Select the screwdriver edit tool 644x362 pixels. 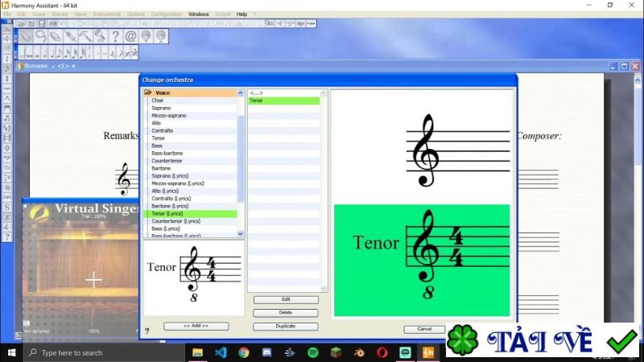click(x=70, y=36)
